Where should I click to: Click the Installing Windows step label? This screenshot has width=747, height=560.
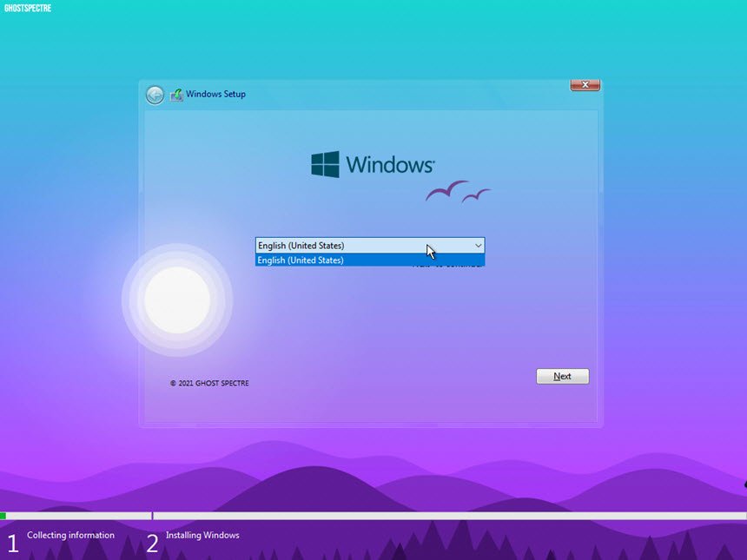(x=202, y=535)
